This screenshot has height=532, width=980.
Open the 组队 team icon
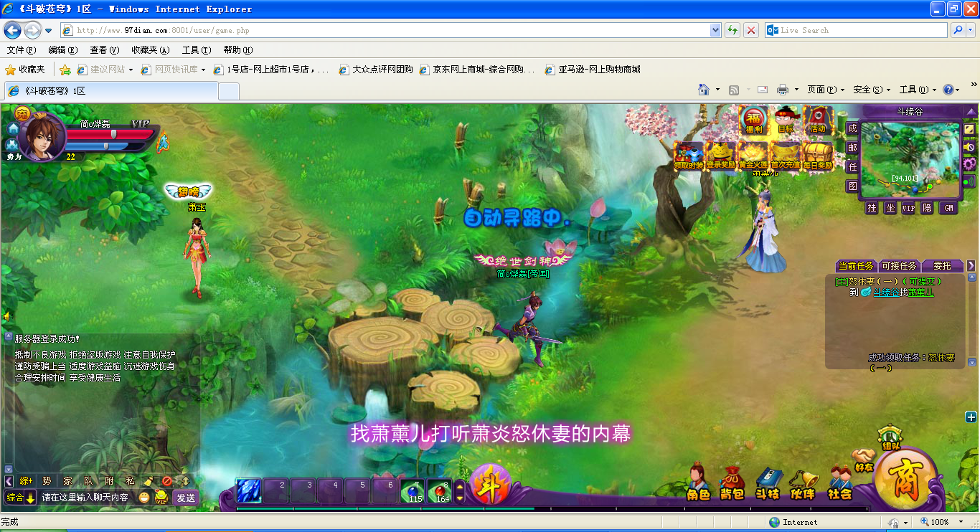pos(891,437)
